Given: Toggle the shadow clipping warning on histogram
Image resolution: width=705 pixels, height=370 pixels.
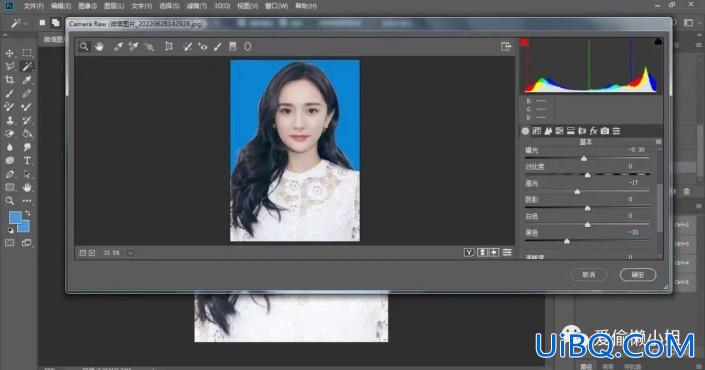Looking at the screenshot, I should click(524, 42).
